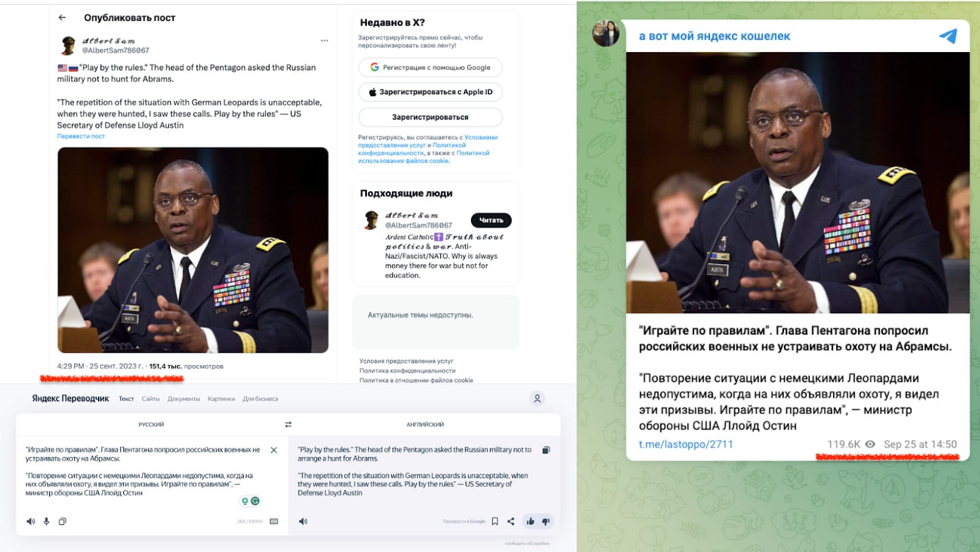Open the three-dots post options menu
The height and width of the screenshot is (552, 980).
324,40
